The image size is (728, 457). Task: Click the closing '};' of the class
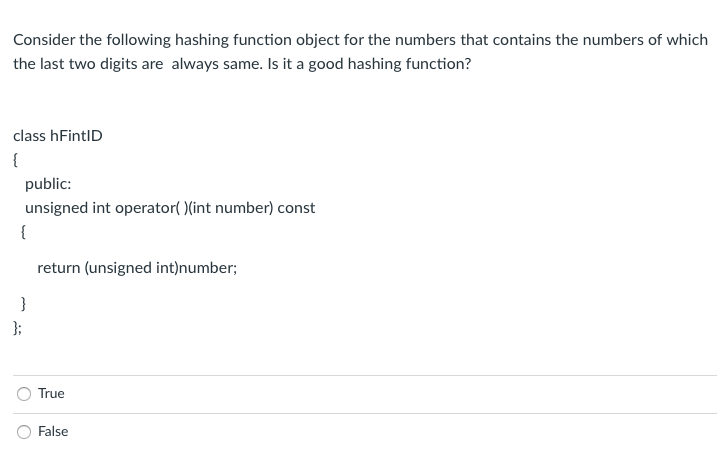click(x=17, y=328)
